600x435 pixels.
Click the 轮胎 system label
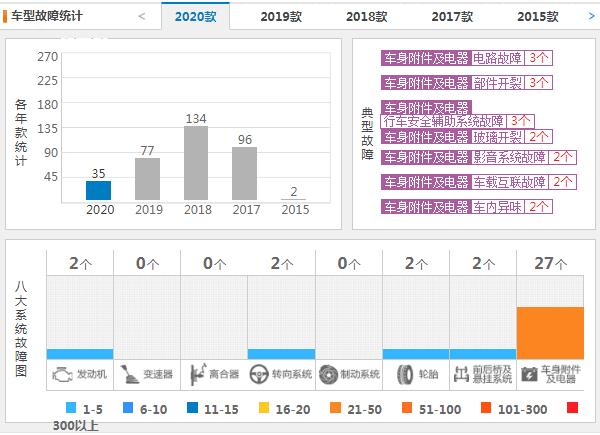(x=428, y=374)
